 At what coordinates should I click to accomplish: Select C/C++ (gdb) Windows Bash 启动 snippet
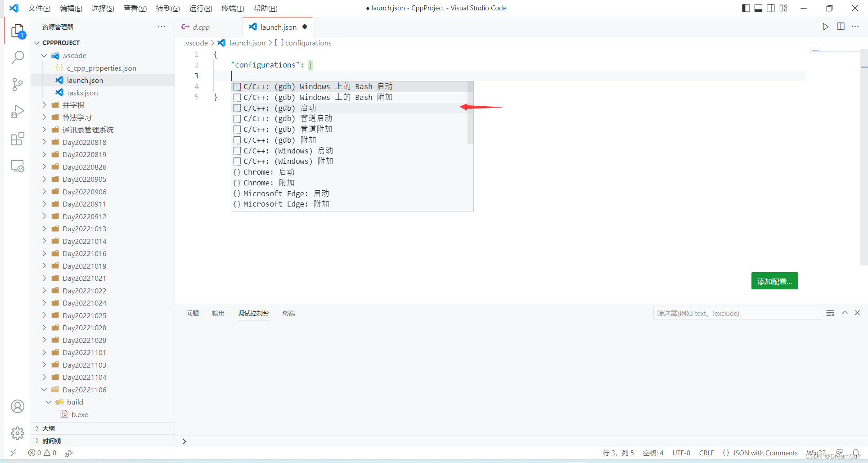[349, 86]
